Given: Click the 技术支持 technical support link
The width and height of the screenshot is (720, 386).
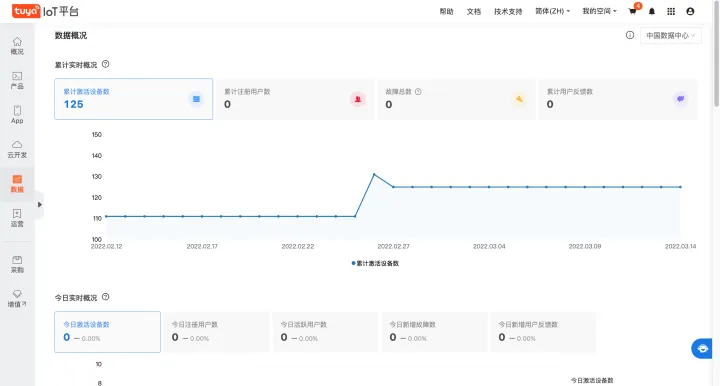Looking at the screenshot, I should pos(508,11).
